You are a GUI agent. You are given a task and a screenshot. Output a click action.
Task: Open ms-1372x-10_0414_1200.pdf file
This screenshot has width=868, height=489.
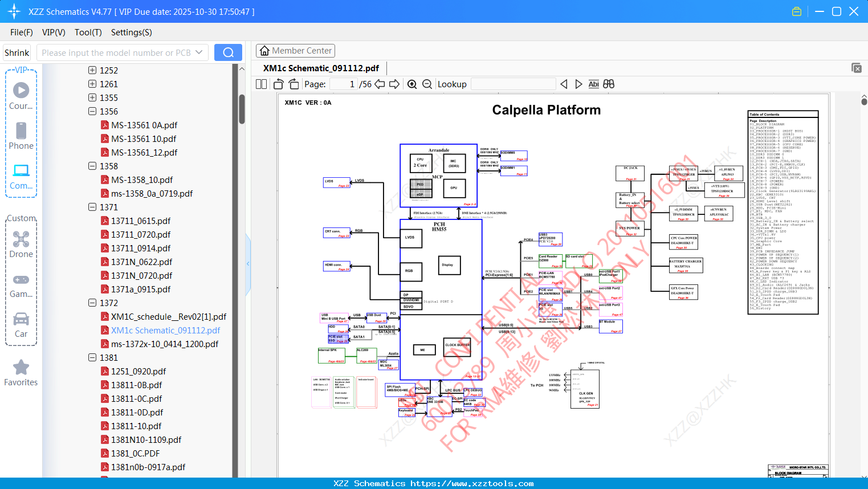pyautogui.click(x=165, y=344)
